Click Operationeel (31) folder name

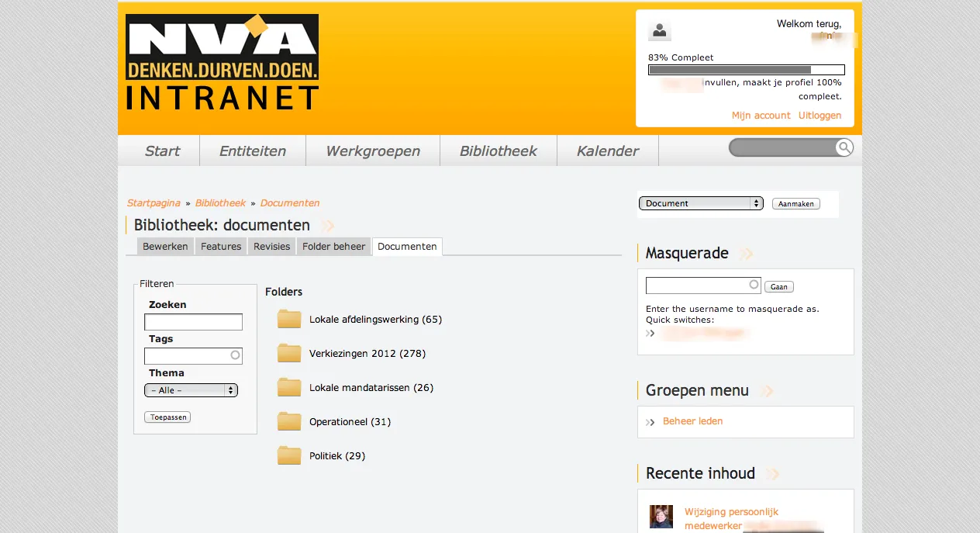pyautogui.click(x=350, y=422)
